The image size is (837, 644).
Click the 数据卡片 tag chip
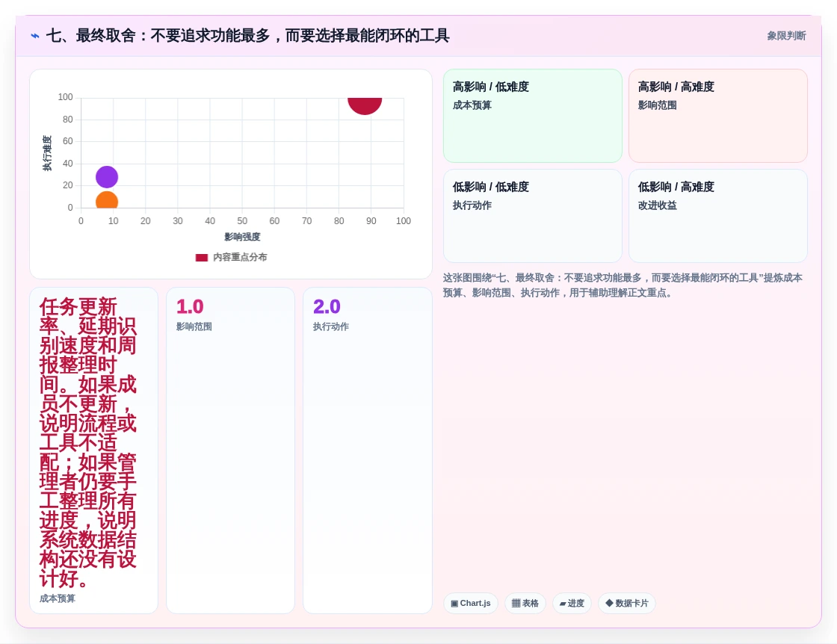pos(627,604)
